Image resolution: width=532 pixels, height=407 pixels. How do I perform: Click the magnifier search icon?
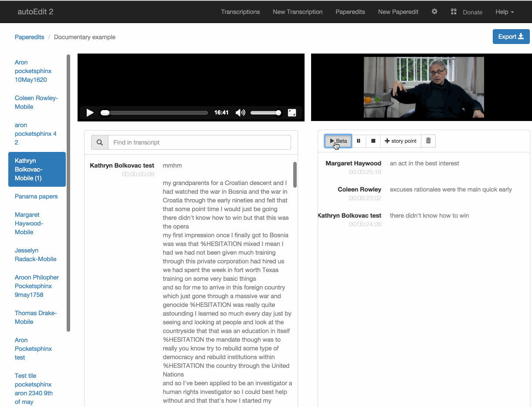(100, 142)
